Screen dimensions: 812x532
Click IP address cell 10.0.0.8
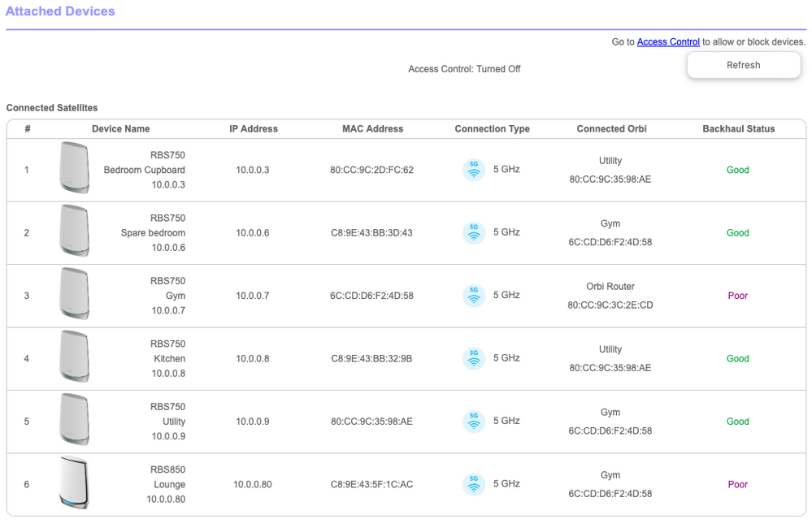pos(253,359)
